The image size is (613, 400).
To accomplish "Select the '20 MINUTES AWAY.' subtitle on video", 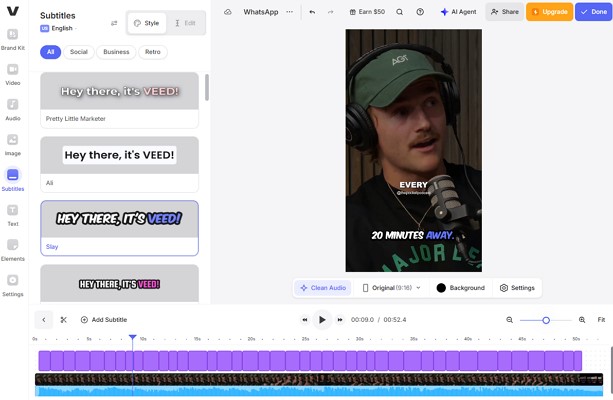I will [x=412, y=235].
